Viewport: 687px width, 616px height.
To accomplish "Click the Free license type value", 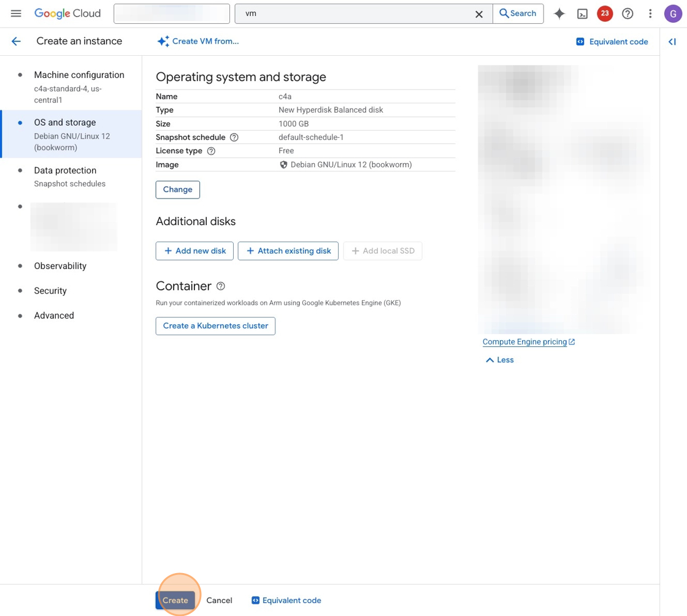I will tap(286, 151).
